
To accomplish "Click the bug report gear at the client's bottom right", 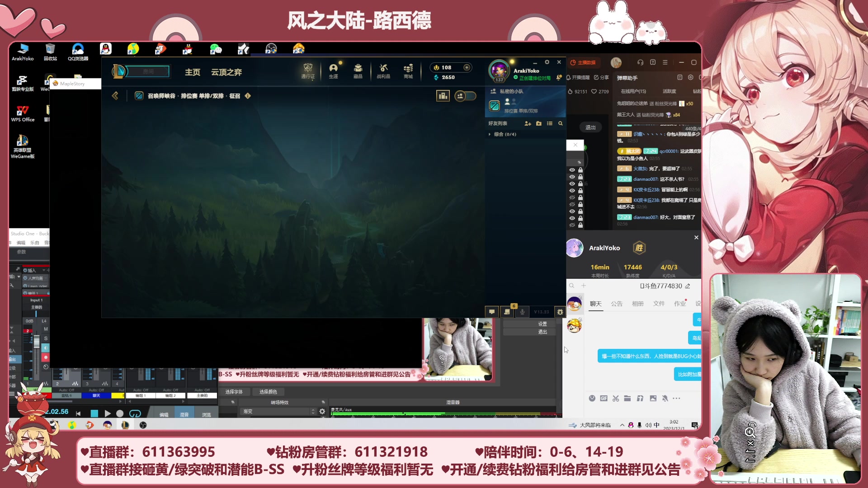I will click(560, 312).
